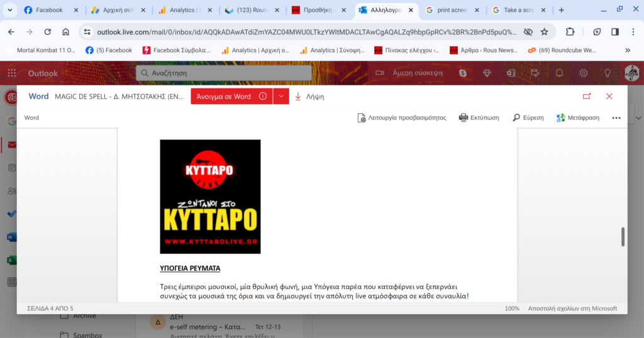This screenshot has width=644, height=338.
Task: Toggle tracking protection eye icon
Action: click(x=528, y=32)
